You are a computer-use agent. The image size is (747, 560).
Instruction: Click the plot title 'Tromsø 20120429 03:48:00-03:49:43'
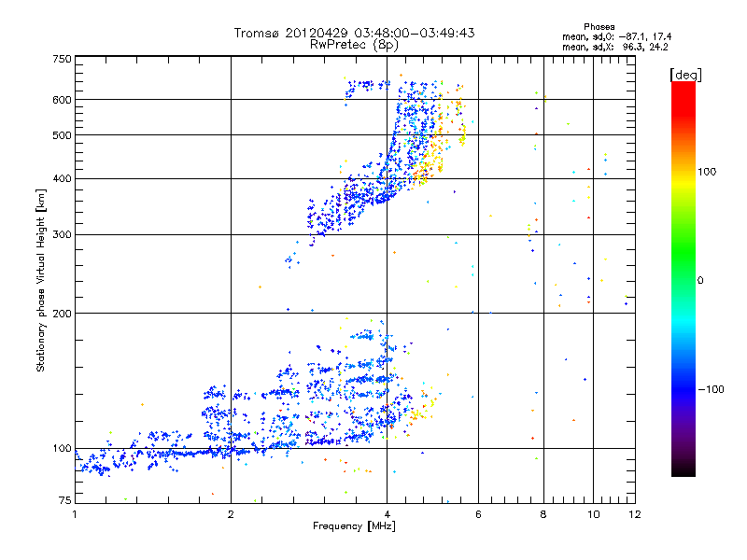point(354,33)
